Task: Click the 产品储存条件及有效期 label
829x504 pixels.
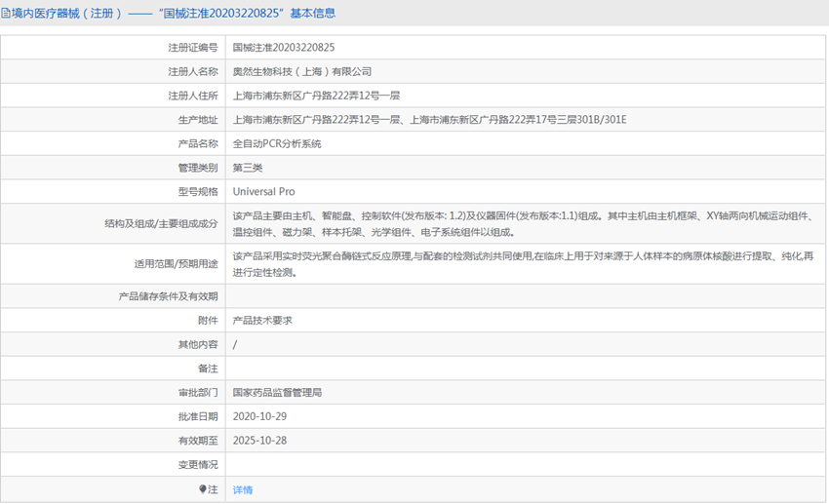Action: point(168,296)
